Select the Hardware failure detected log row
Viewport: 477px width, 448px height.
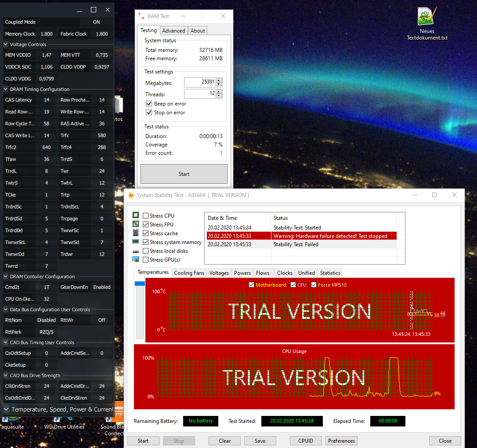pyautogui.click(x=301, y=236)
